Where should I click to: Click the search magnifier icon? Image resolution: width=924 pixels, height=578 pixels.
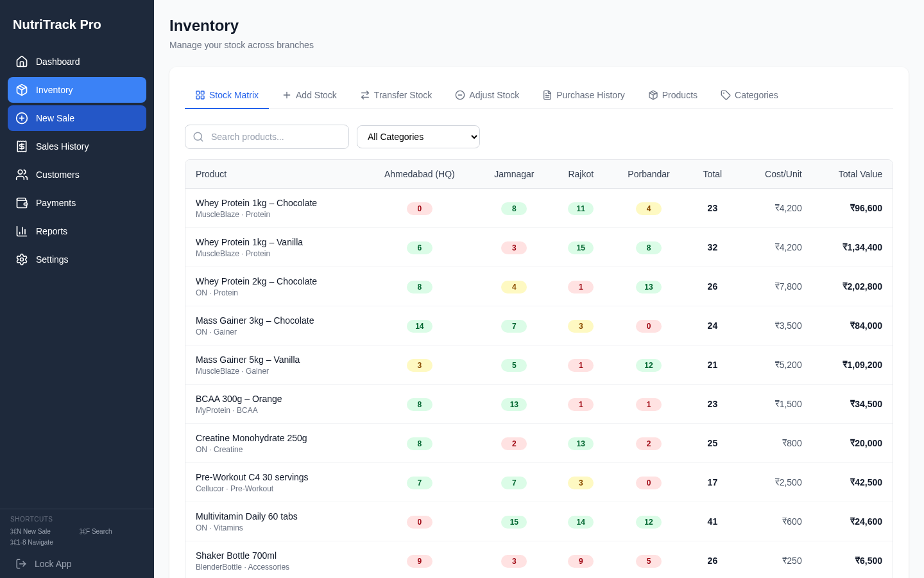click(198, 137)
